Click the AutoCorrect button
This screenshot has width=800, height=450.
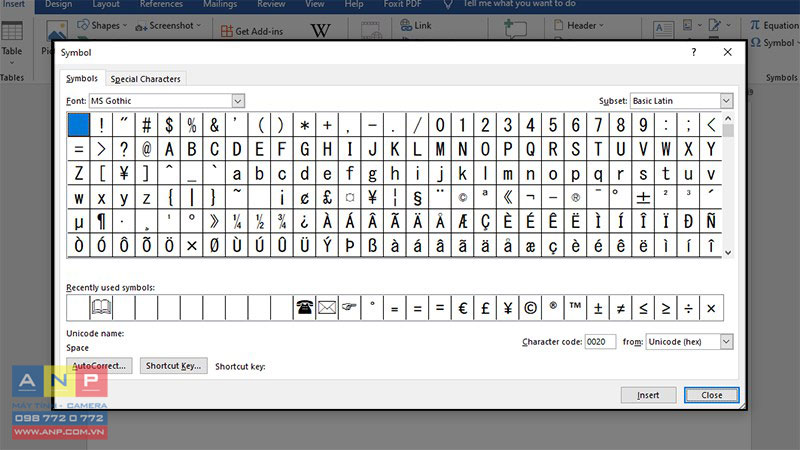point(99,366)
